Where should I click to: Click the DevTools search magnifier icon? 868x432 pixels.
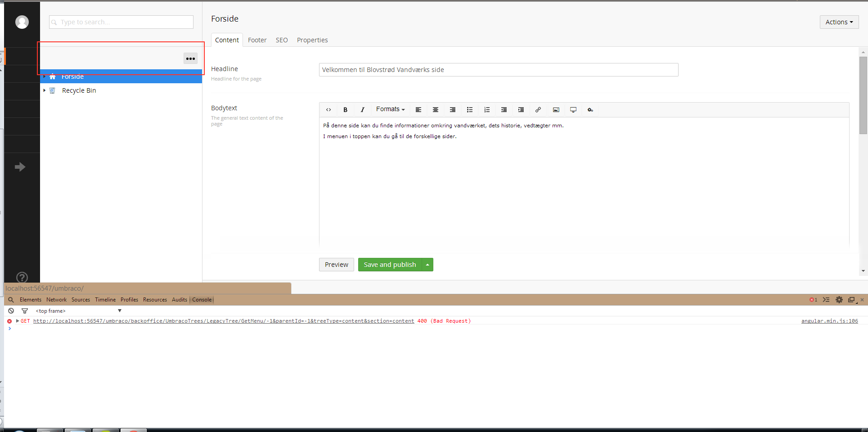11,300
